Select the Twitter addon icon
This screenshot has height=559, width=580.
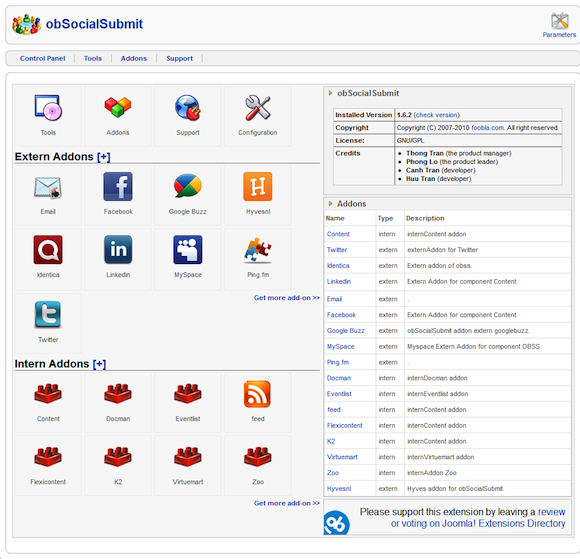48,314
